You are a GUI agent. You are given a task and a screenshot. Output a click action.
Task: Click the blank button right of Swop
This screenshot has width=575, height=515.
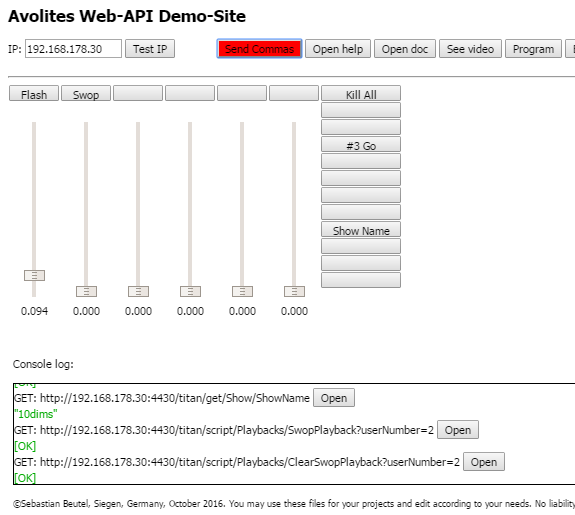click(138, 93)
